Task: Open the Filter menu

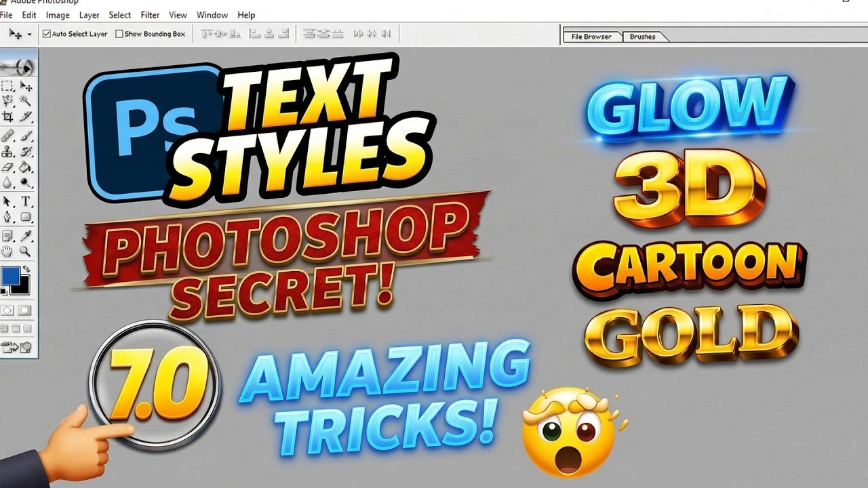Action: [x=150, y=15]
